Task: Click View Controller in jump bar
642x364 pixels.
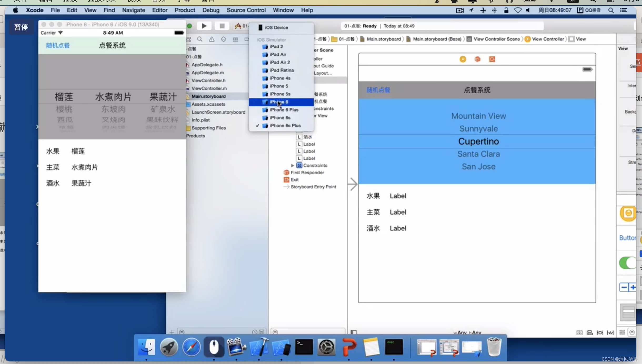Action: [x=544, y=39]
